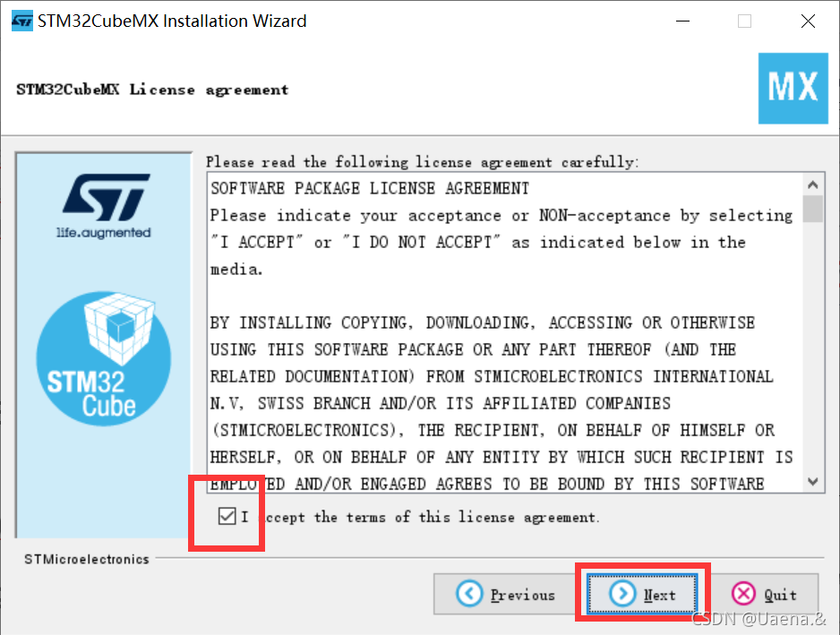Click the empty scrollbar track below the thumb
The image size is (840, 635).
(812, 347)
